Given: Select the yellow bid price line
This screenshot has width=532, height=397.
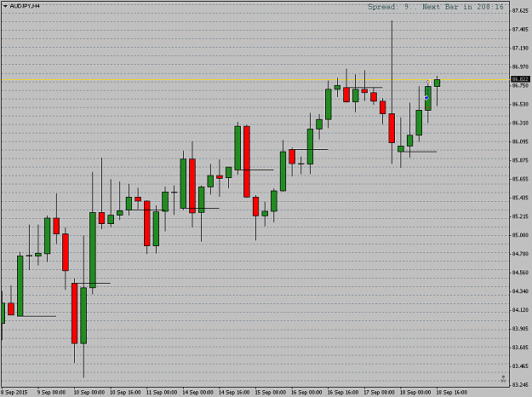Looking at the screenshot, I should coord(255,80).
